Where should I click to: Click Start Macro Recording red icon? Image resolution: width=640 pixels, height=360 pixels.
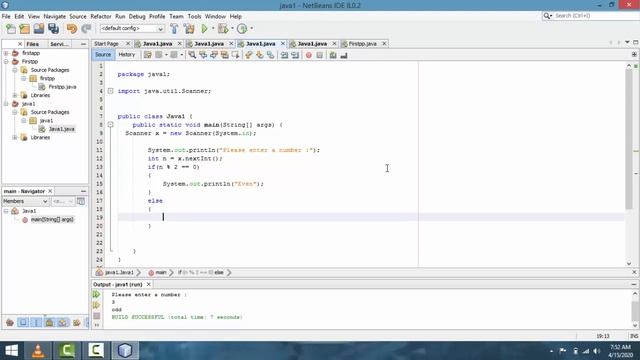click(x=309, y=55)
